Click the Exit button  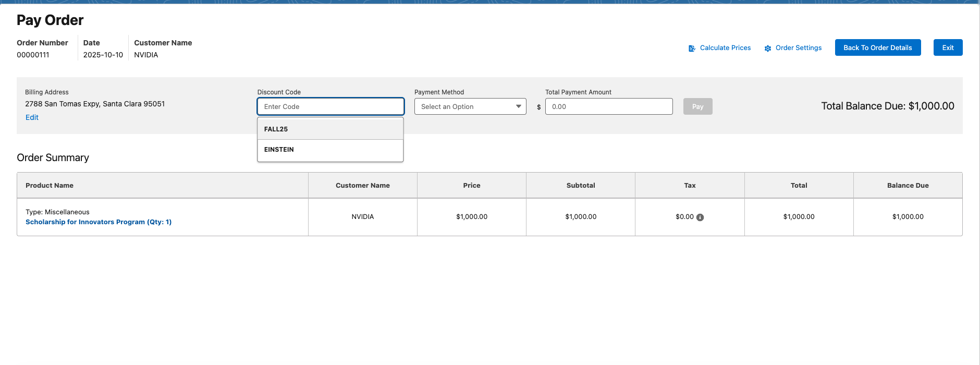pos(948,47)
